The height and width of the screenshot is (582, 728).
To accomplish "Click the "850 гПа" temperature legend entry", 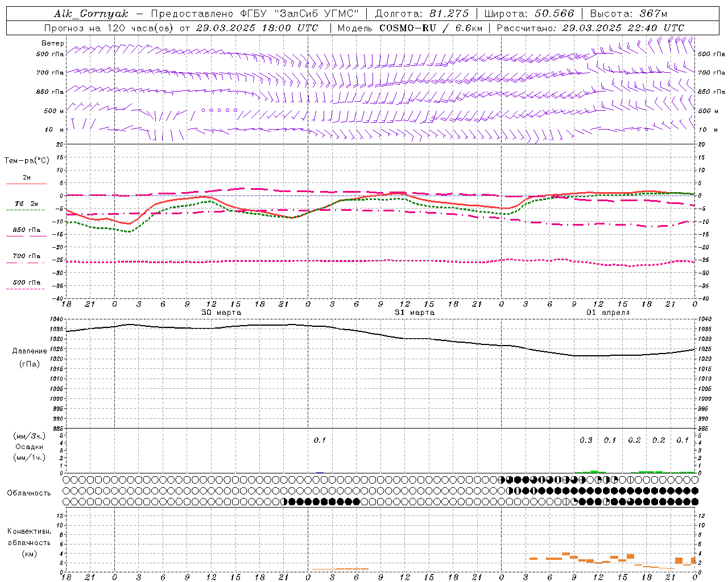I will point(26,230).
